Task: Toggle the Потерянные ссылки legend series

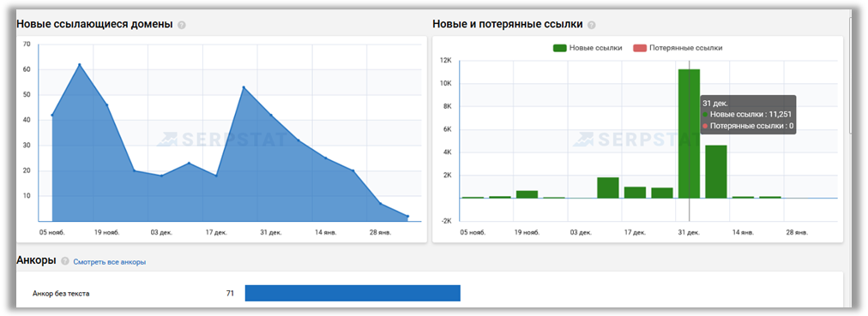Action: pos(678,48)
